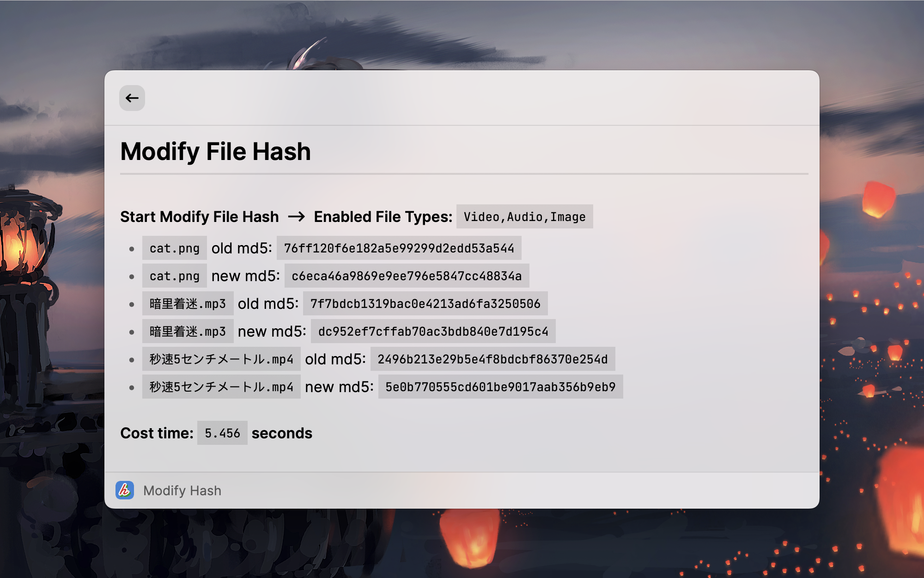Screen dimensions: 924x578
Task: Select the mp4 old md5 hash 2496b213...
Action: pyautogui.click(x=492, y=359)
